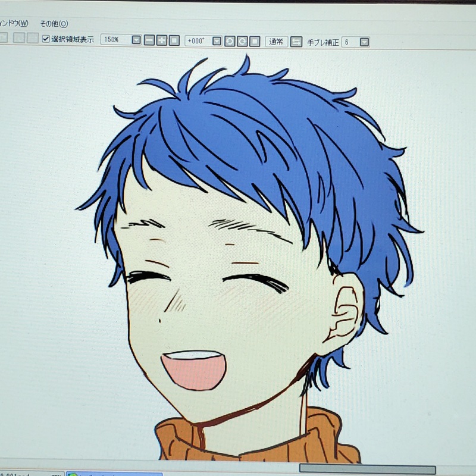Image resolution: width=476 pixels, height=476 pixels.
Task: Toggle 選択領域表示 checkbox
Action: coord(46,39)
